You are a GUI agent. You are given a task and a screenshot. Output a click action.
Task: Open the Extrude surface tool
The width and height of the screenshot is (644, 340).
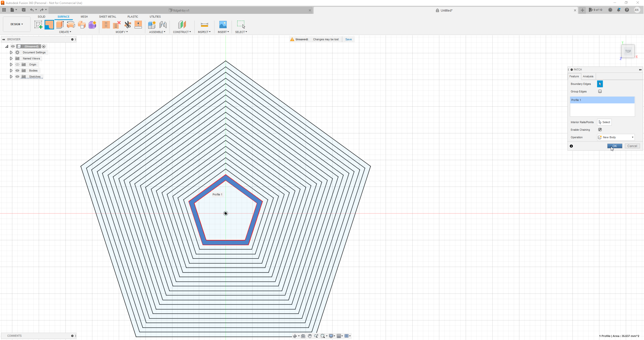click(x=60, y=25)
